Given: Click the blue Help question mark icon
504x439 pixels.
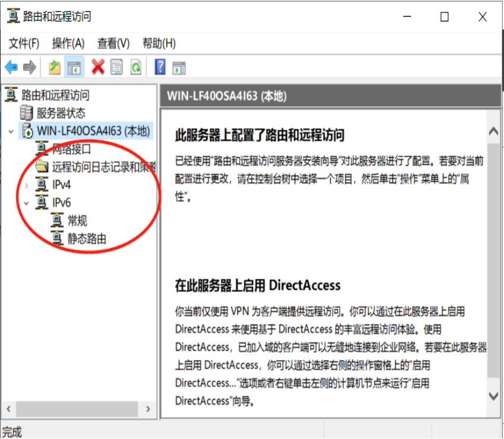Looking at the screenshot, I should tap(160, 67).
